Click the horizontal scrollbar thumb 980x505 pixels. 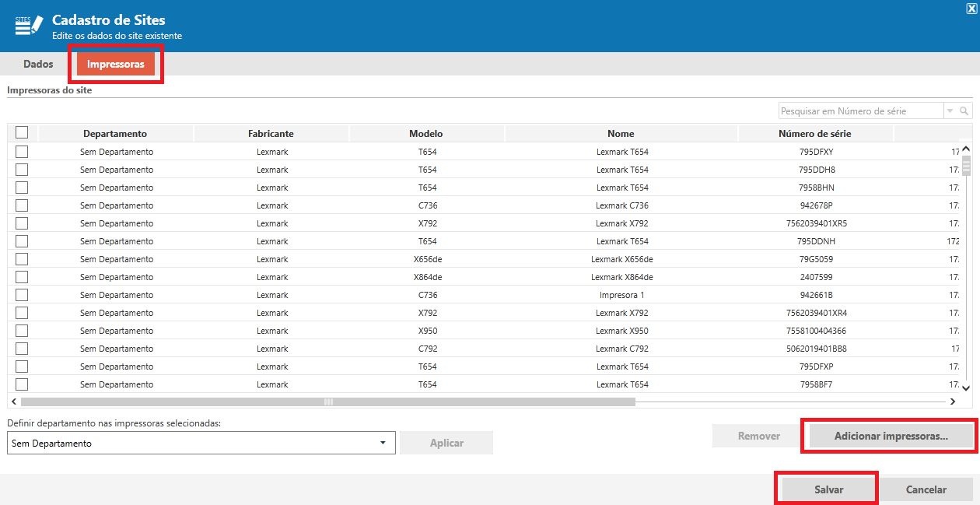pos(328,402)
